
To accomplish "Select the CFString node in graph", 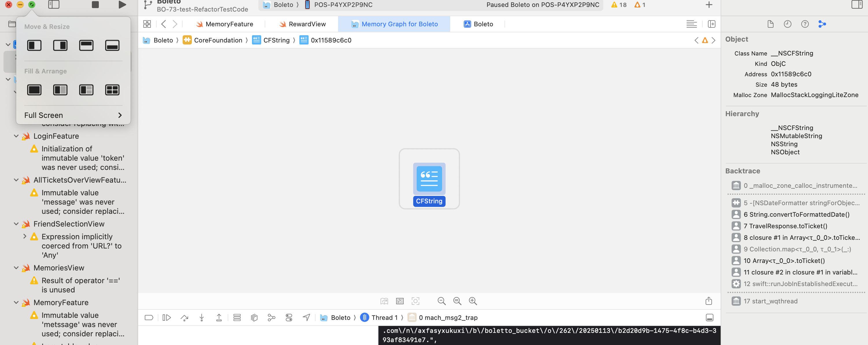I will click(429, 179).
